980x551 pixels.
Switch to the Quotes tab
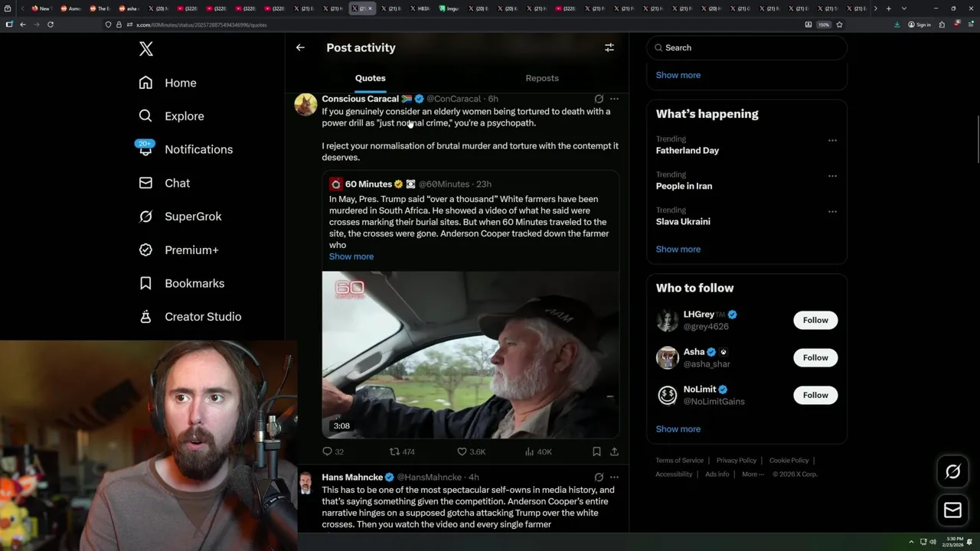(x=371, y=78)
